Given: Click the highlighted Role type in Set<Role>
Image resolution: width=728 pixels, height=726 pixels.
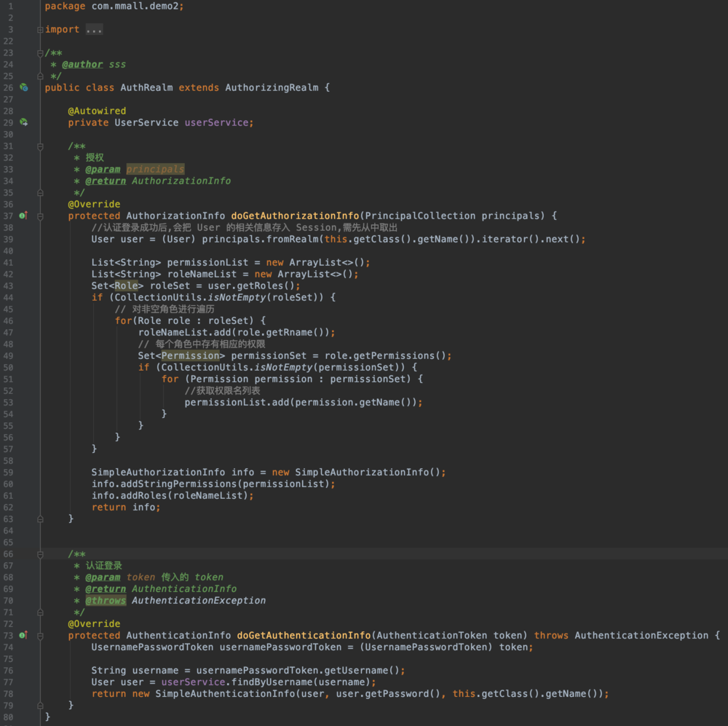Looking at the screenshot, I should (x=126, y=285).
